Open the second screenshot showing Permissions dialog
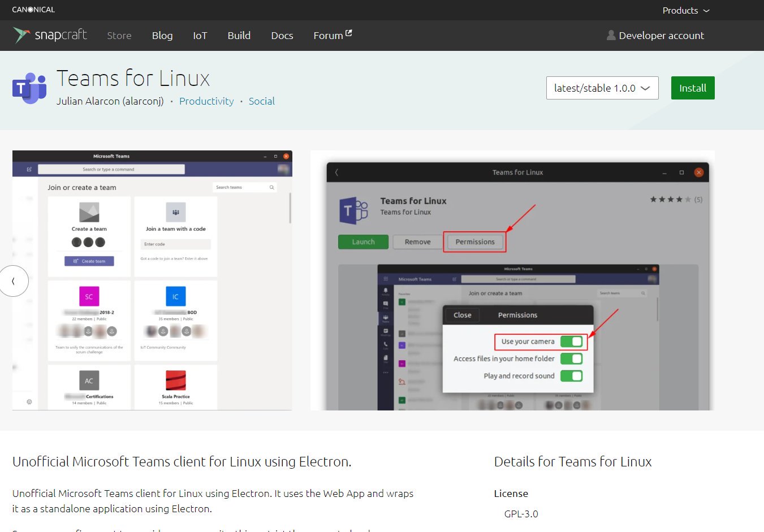The image size is (764, 532). point(512,280)
